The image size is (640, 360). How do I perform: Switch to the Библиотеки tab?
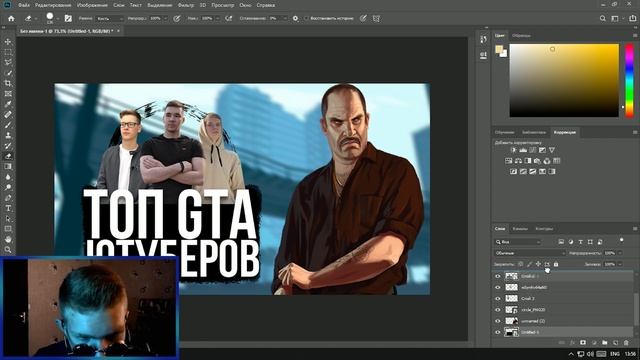click(533, 133)
